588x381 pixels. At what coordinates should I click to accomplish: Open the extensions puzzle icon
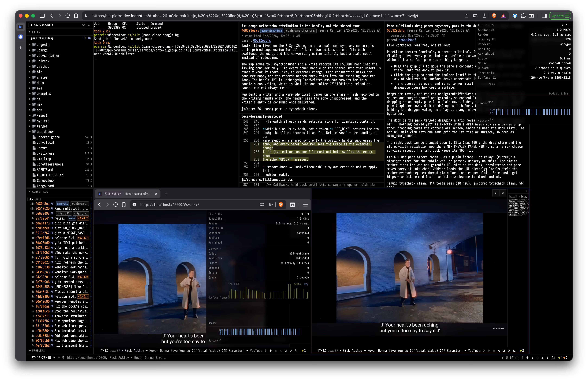[523, 16]
